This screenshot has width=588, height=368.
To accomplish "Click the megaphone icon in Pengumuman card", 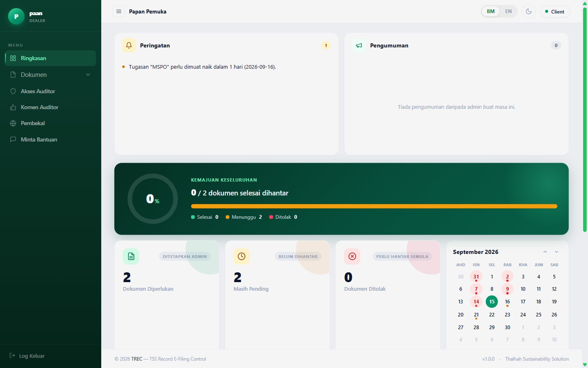I will pos(359,45).
